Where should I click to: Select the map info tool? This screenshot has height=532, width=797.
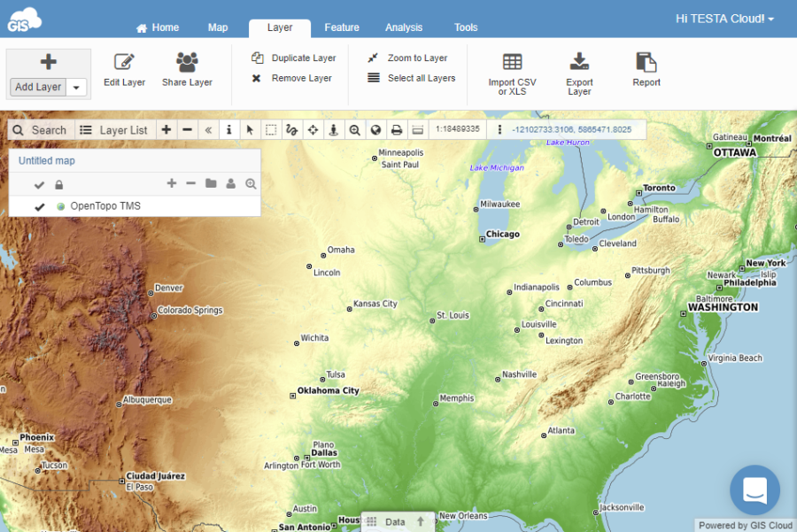pyautogui.click(x=228, y=129)
